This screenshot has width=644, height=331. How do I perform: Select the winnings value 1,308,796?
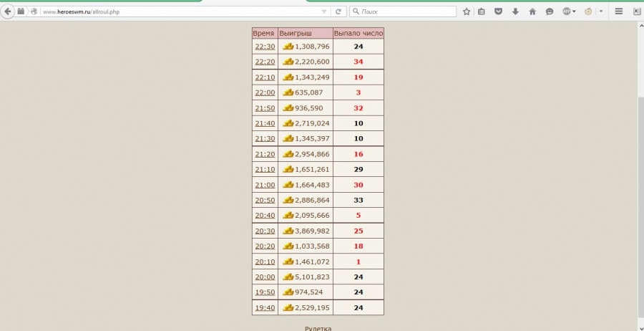(312, 47)
